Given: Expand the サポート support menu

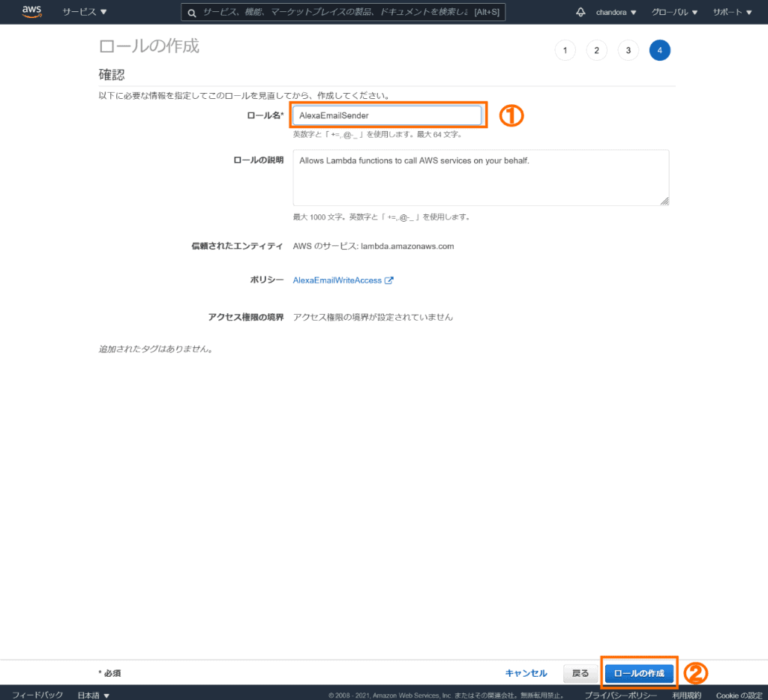Looking at the screenshot, I should 732,12.
